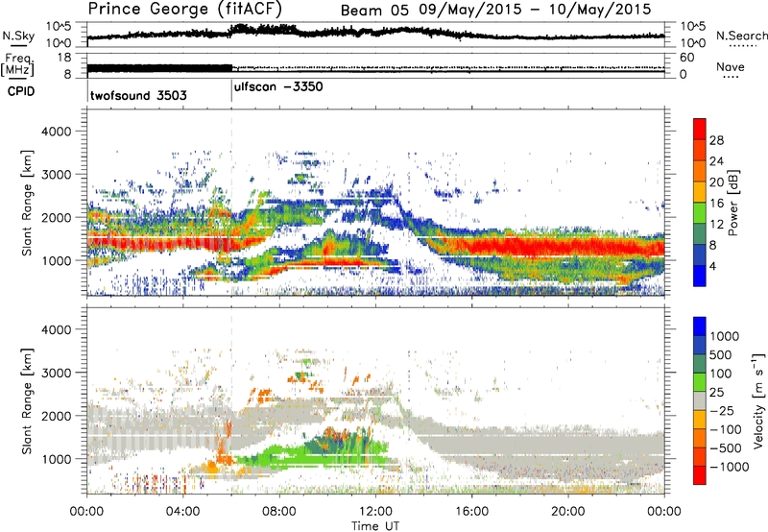
Task: Click the '60' tick on Nave axis
Action: (x=687, y=58)
